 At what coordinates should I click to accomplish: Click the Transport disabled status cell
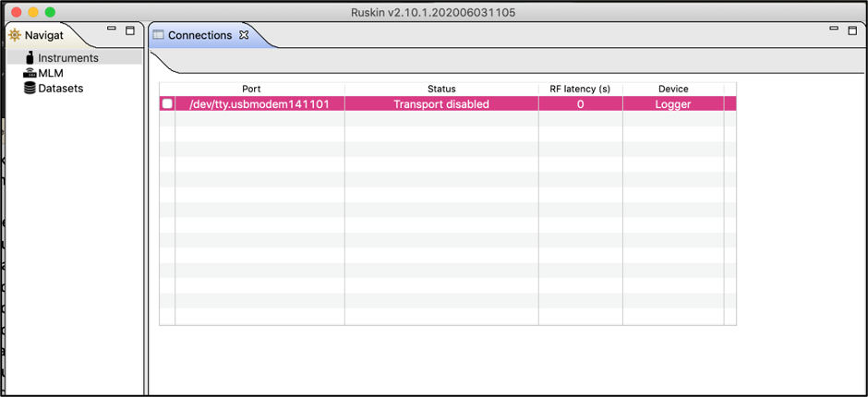(441, 104)
